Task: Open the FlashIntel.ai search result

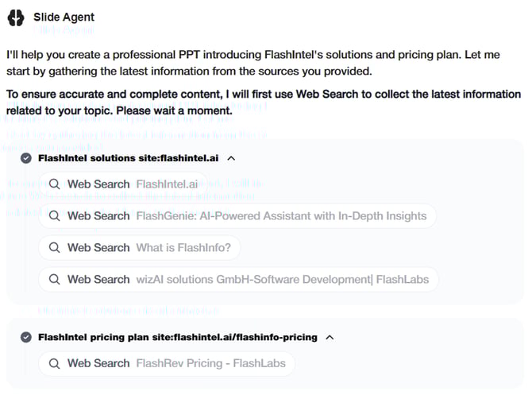Action: pos(167,184)
